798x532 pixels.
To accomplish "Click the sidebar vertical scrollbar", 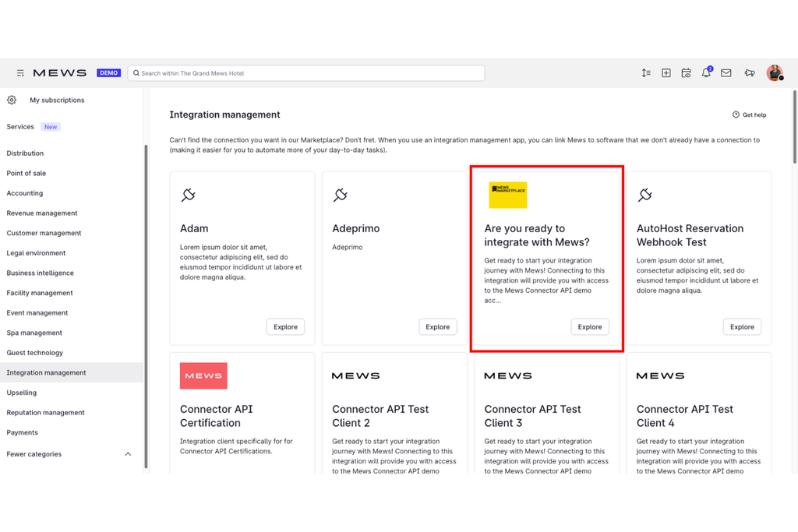I will (x=146, y=307).
